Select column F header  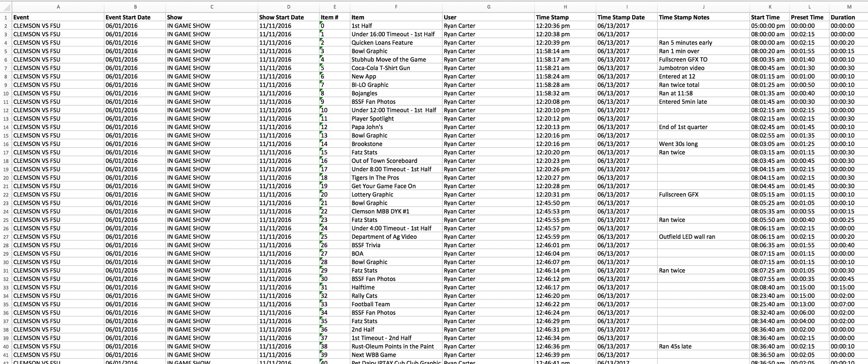coord(396,7)
